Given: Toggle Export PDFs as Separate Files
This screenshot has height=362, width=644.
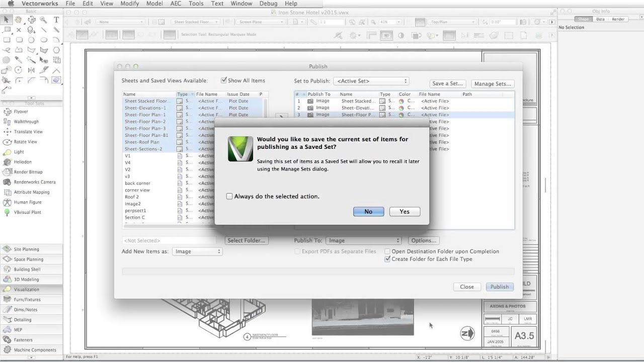Looking at the screenshot, I should tap(297, 251).
